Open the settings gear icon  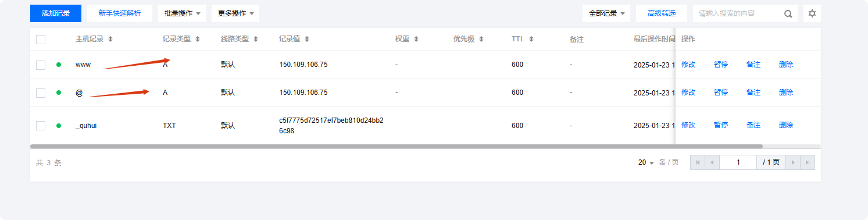812,13
